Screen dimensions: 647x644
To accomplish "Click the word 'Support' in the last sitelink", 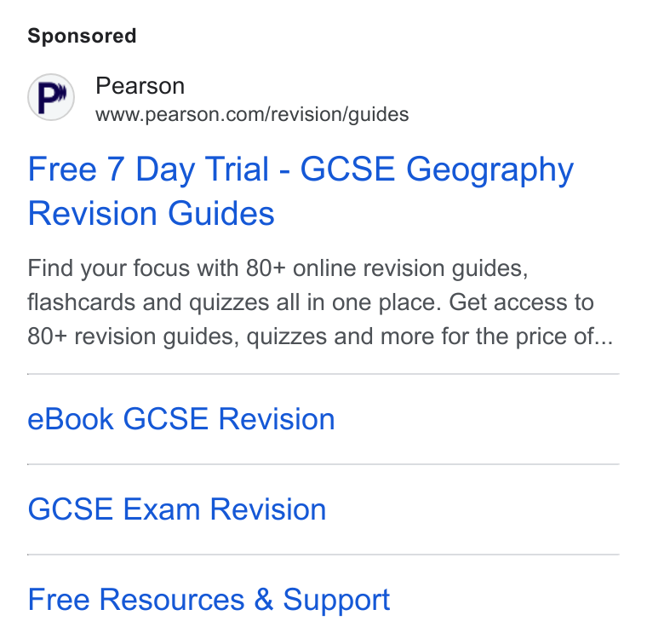I will point(336,601).
